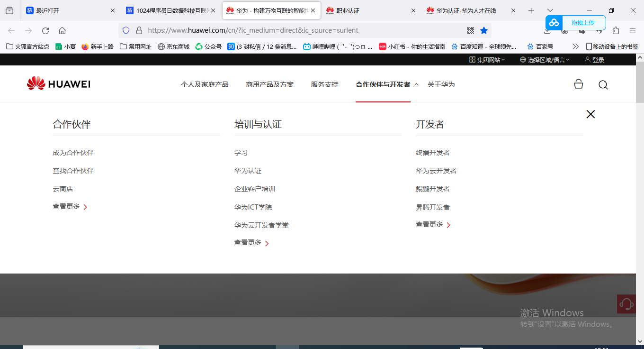Viewport: 644px width, 349px height.
Task: Open a new browser tab
Action: pyautogui.click(x=531, y=10)
